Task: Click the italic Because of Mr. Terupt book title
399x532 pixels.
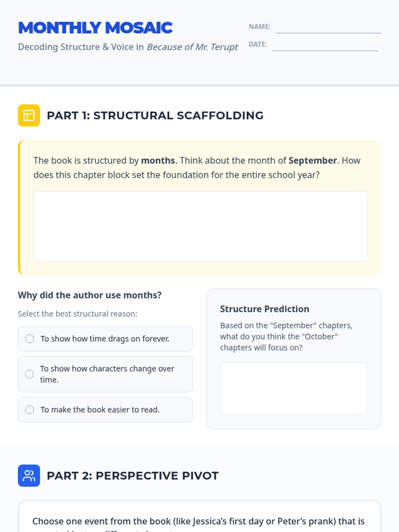Action: pos(193,47)
